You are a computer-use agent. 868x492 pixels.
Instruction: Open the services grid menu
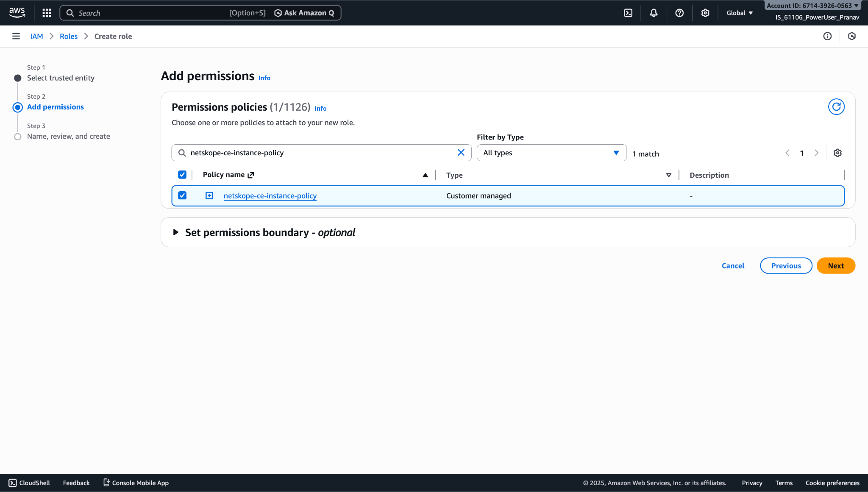[x=47, y=13]
